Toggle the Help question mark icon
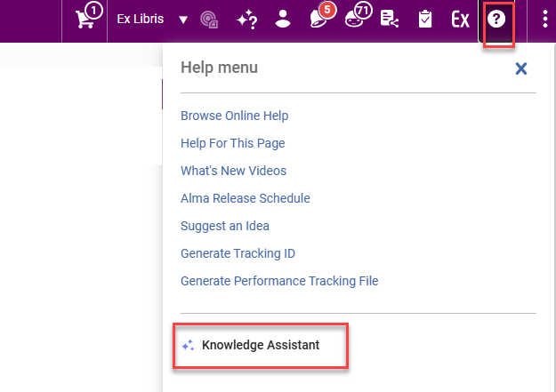Screen dimensions: 556x392 click(496, 20)
